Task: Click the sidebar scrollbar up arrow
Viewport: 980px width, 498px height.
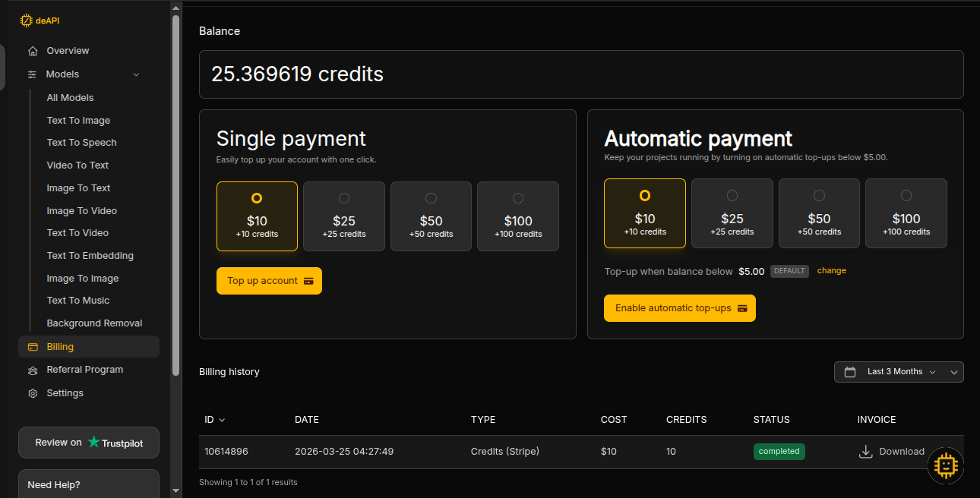Action: (x=176, y=7)
